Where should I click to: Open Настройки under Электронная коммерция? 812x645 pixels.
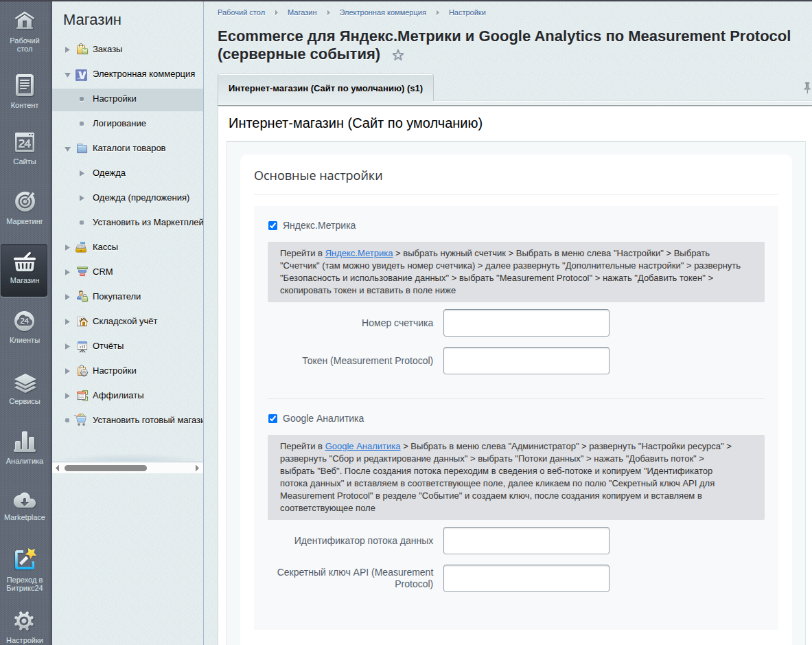click(115, 98)
